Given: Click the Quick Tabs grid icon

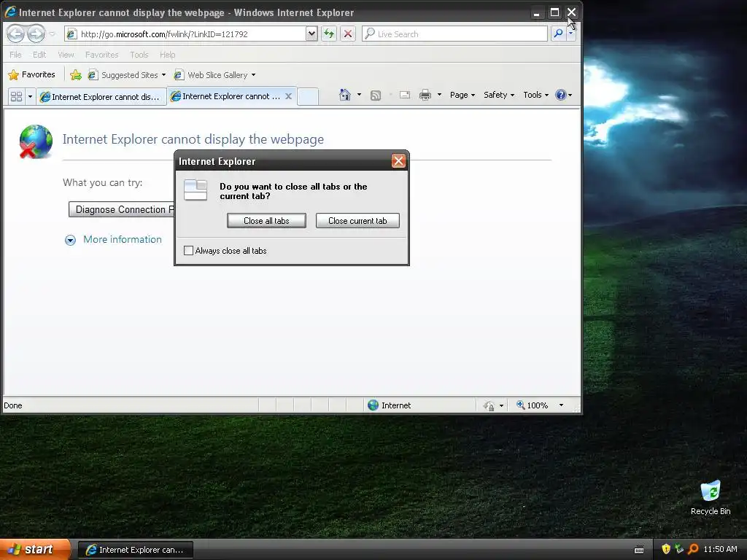Looking at the screenshot, I should pos(16,97).
